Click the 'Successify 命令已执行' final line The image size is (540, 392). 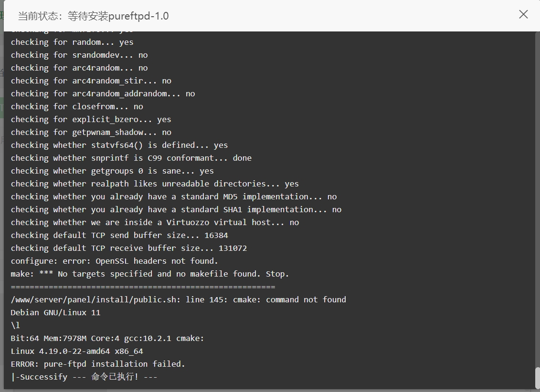coord(84,377)
